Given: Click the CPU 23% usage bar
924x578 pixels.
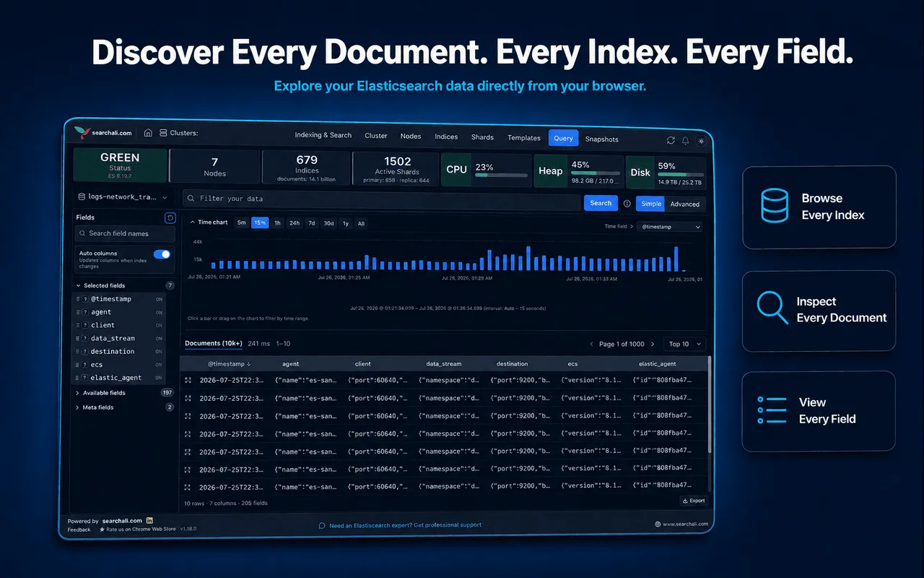Looking at the screenshot, I should click(501, 175).
